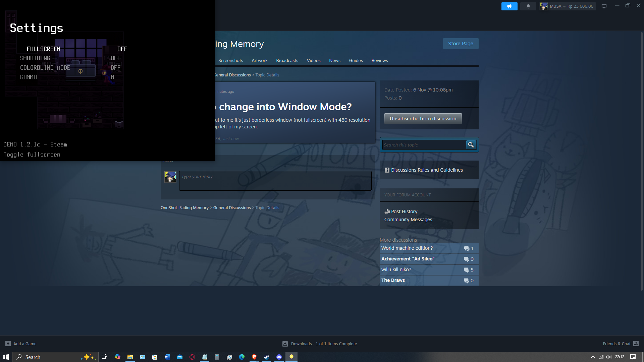Click wallet balance Rp 23 686,86

(x=580, y=6)
